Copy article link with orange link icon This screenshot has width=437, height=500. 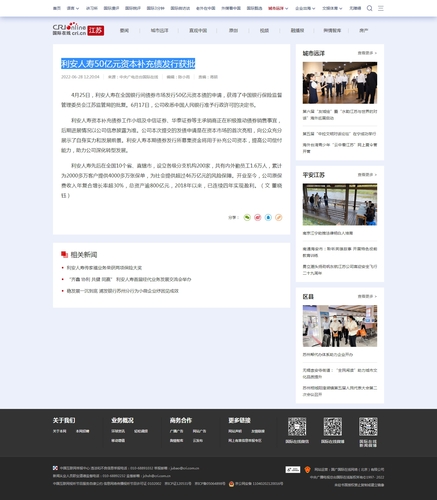(279, 217)
